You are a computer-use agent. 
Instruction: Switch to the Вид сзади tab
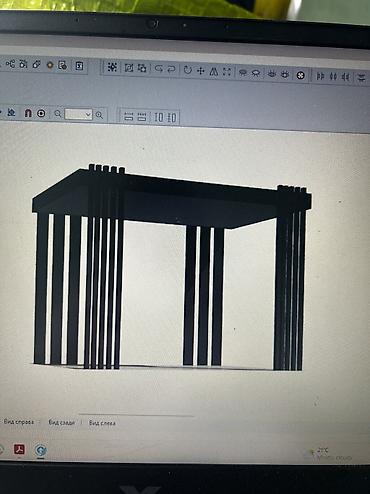(x=61, y=422)
